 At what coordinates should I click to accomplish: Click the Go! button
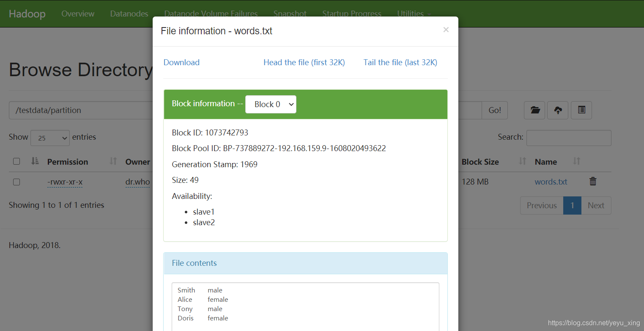pos(495,110)
